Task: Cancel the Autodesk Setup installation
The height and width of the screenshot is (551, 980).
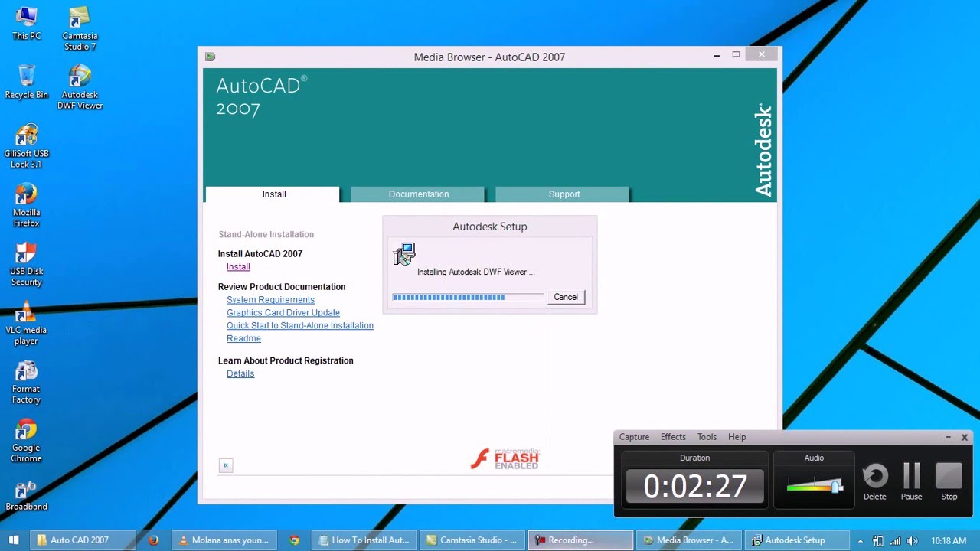Action: (x=566, y=297)
